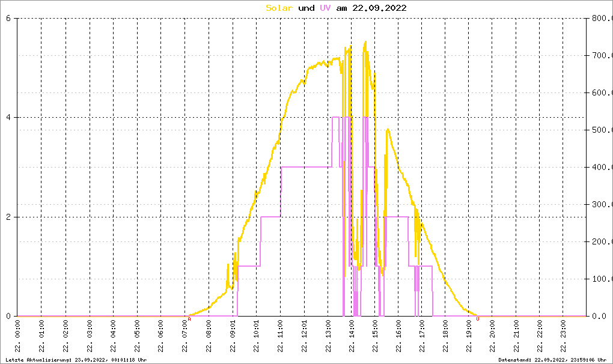The width and height of the screenshot is (613, 364).
Task: Click the pink UV plateau between 11:00 and 13:00
Action: (x=306, y=167)
